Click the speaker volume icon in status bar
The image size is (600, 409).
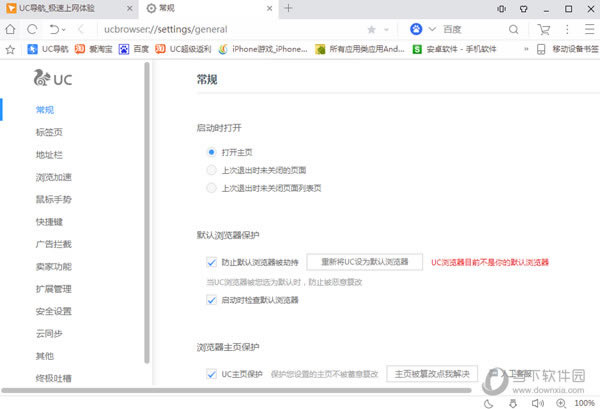[x=537, y=401]
